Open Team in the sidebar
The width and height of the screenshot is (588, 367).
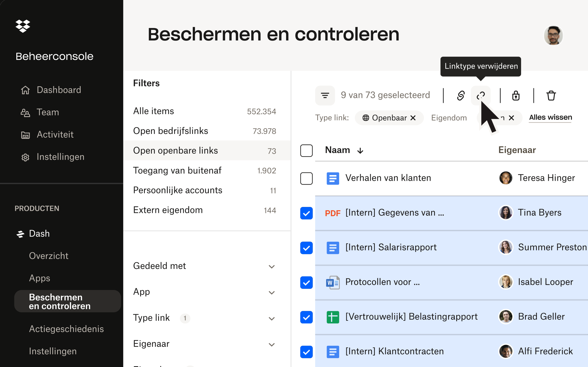pos(48,112)
